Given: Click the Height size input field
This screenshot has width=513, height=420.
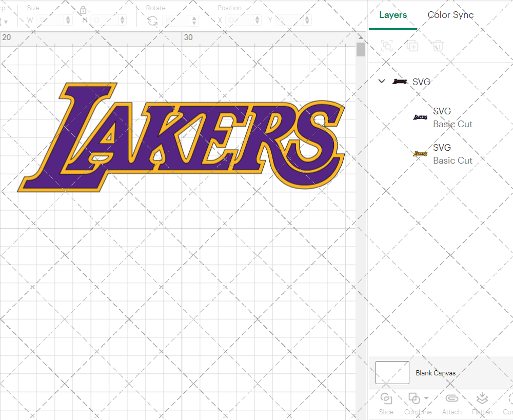Looking at the screenshot, I should [x=105, y=21].
